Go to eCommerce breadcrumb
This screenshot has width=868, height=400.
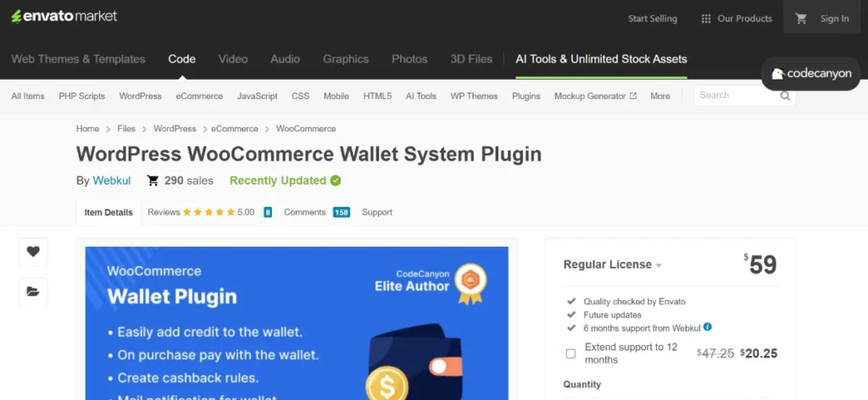coord(235,128)
